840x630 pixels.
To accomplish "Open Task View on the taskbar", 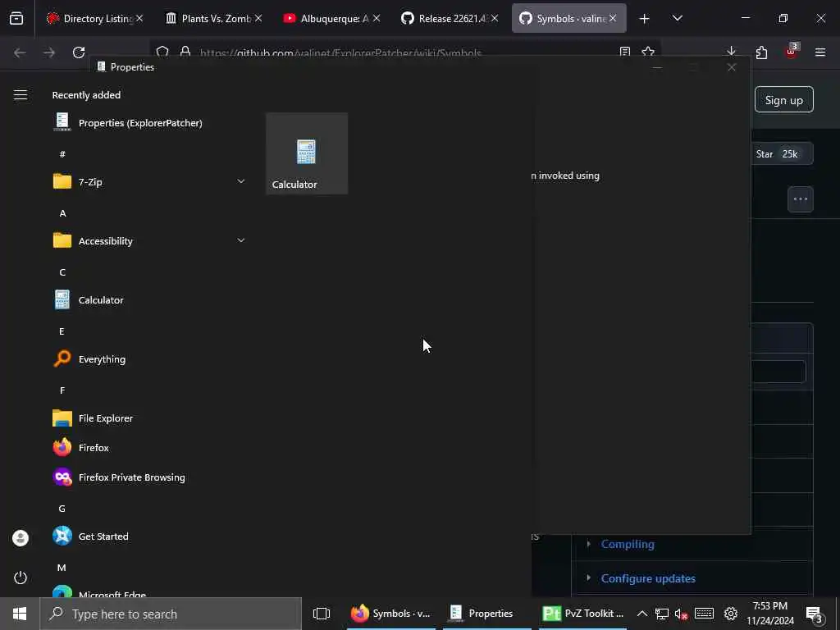I will pyautogui.click(x=322, y=614).
